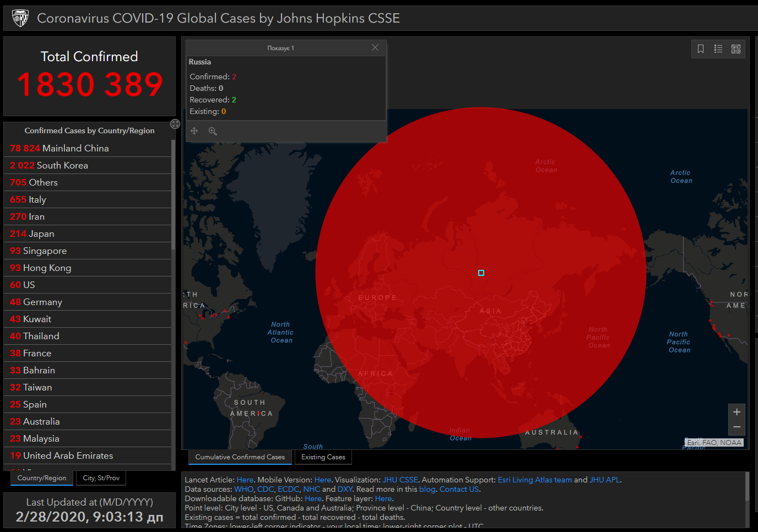Select Iran in the country list

click(x=88, y=216)
